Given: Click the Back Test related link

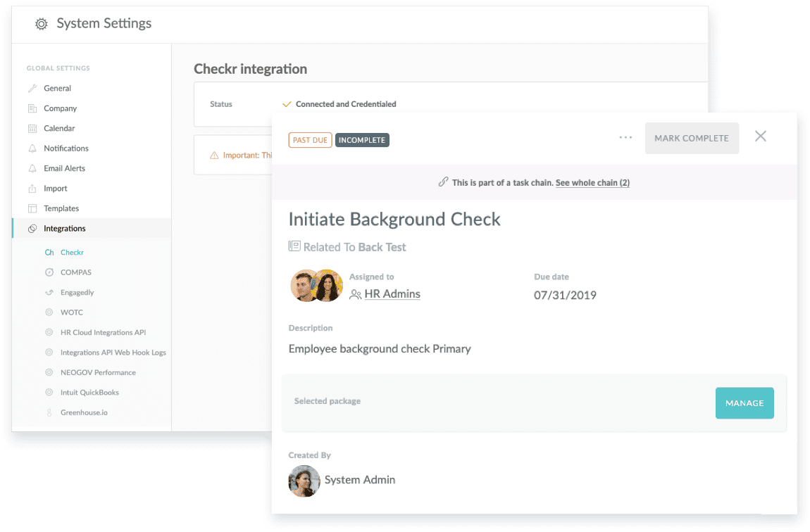Looking at the screenshot, I should point(381,247).
